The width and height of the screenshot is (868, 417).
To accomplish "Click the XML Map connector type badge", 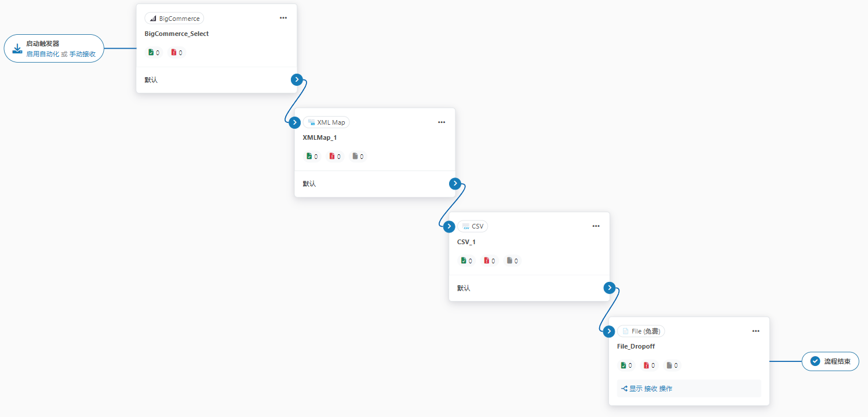I will [326, 122].
